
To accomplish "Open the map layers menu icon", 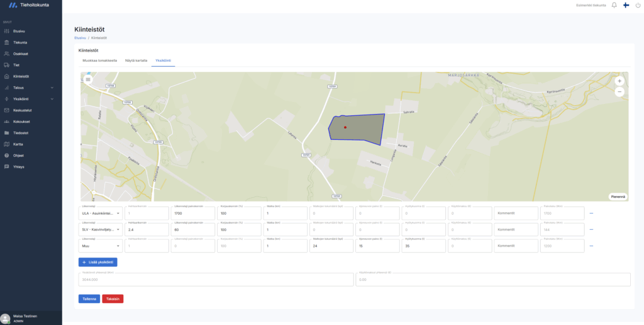I will coord(88,79).
